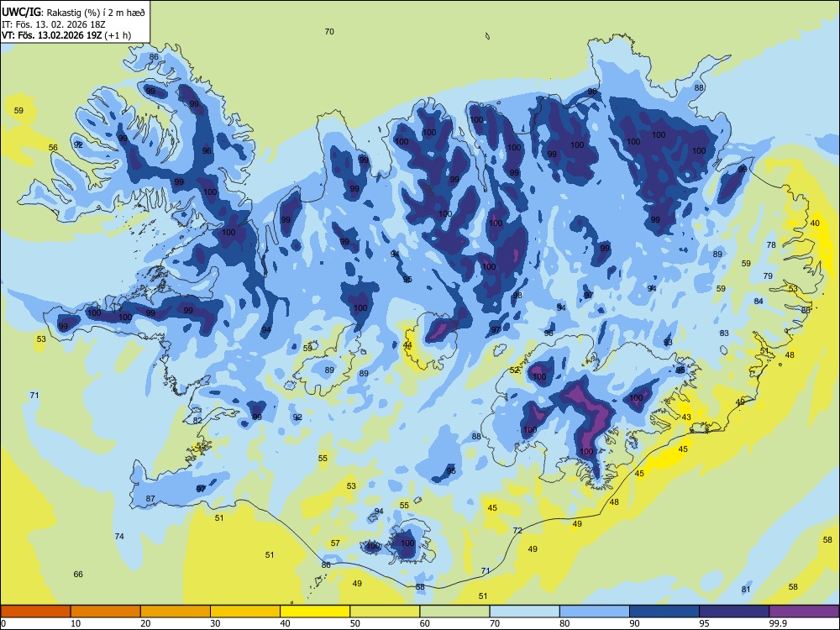The width and height of the screenshot is (840, 630).
Task: Select the medium blue 80–90 legend swatch
Action: [x=595, y=612]
